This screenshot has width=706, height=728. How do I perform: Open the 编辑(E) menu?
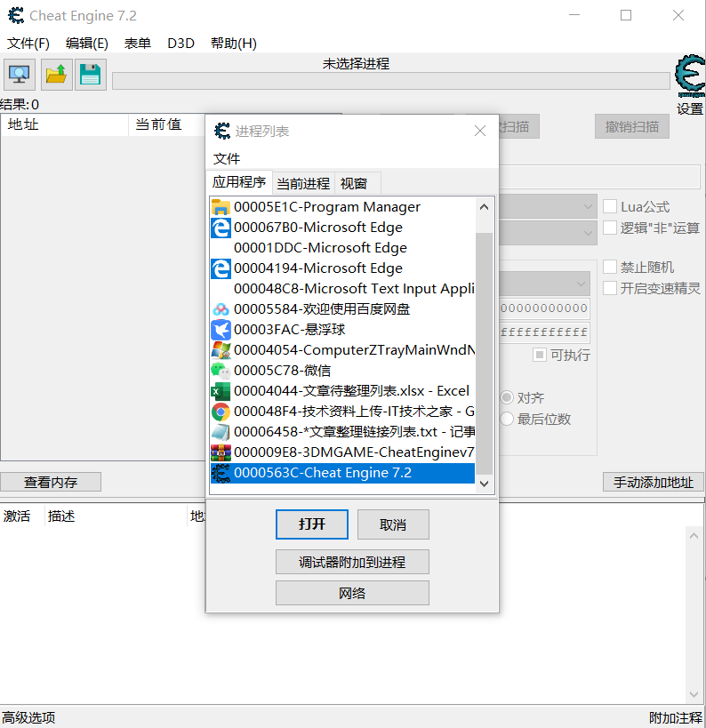tap(87, 44)
